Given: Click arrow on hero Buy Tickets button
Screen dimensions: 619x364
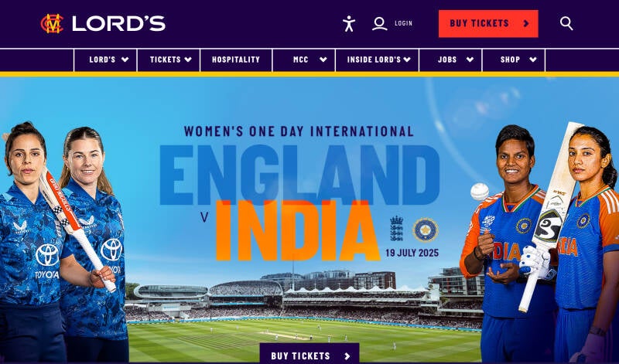Looking at the screenshot, I should click(x=347, y=356).
